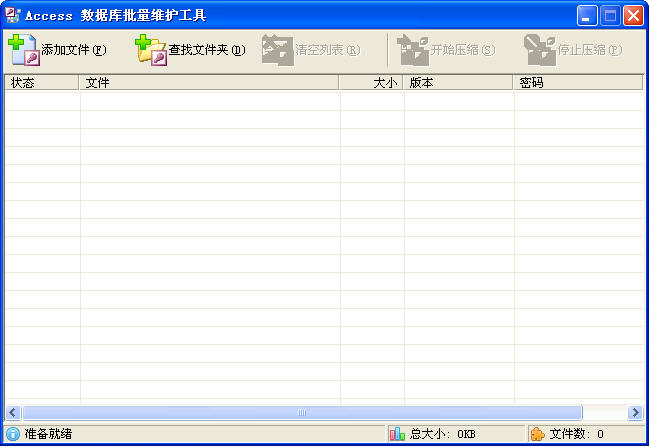
Task: Click the Find Folder (查找文件夹) icon
Action: click(x=151, y=49)
